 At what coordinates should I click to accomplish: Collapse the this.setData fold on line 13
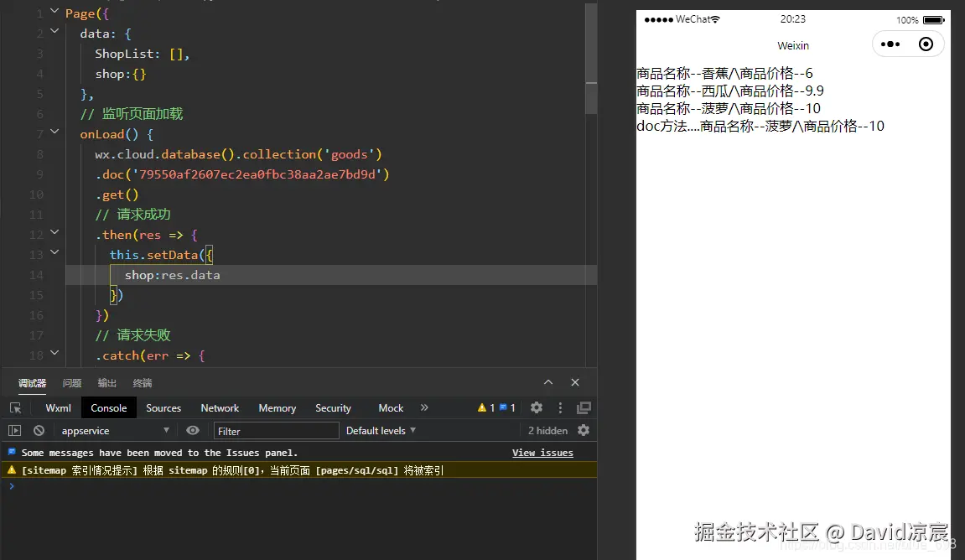click(54, 251)
